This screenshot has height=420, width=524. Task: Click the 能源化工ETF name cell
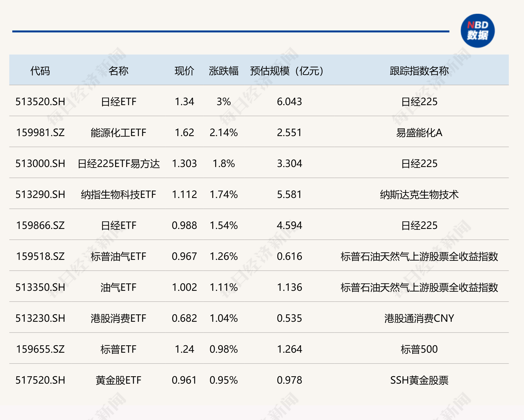click(118, 133)
